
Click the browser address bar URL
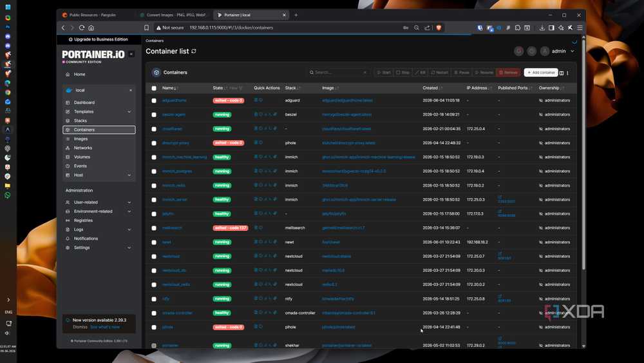(x=231, y=28)
